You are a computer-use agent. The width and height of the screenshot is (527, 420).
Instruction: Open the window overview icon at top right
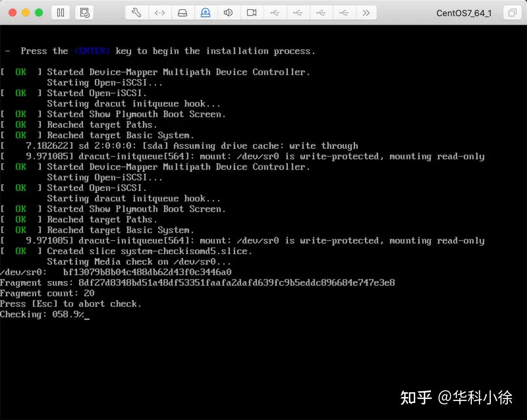[512, 13]
